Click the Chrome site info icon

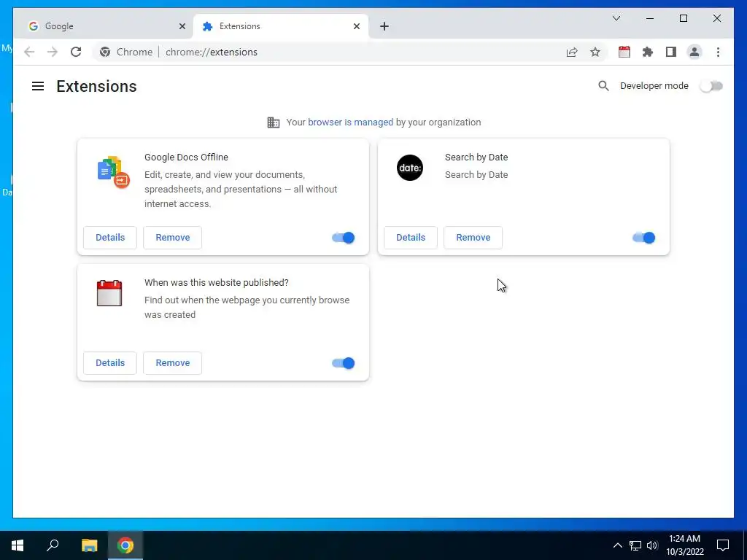coord(105,52)
